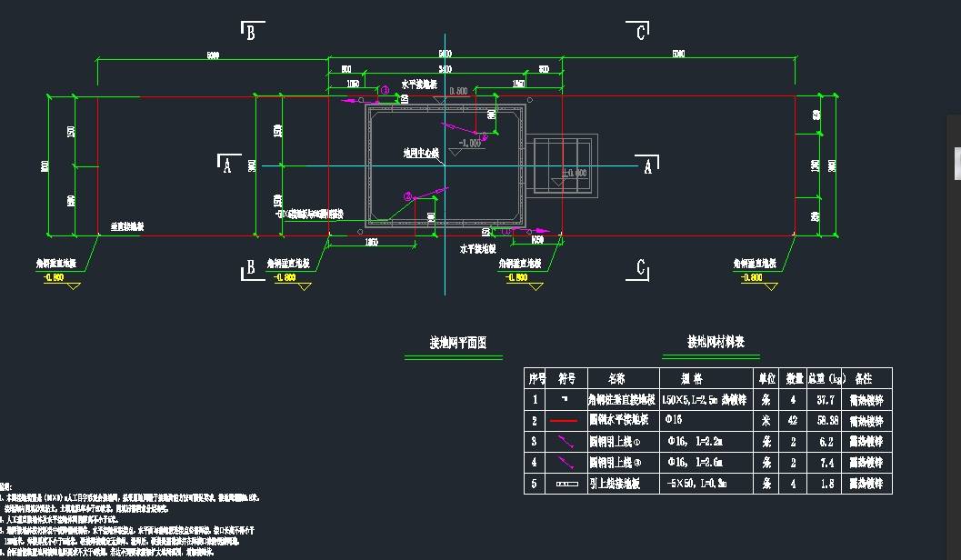
Task: Click the -1.000 elevation label inside the building
Action: 469,143
